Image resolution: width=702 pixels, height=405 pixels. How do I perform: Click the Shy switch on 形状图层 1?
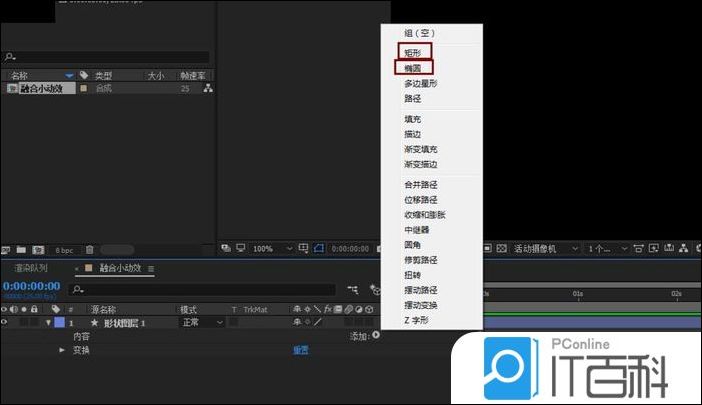[x=297, y=322]
